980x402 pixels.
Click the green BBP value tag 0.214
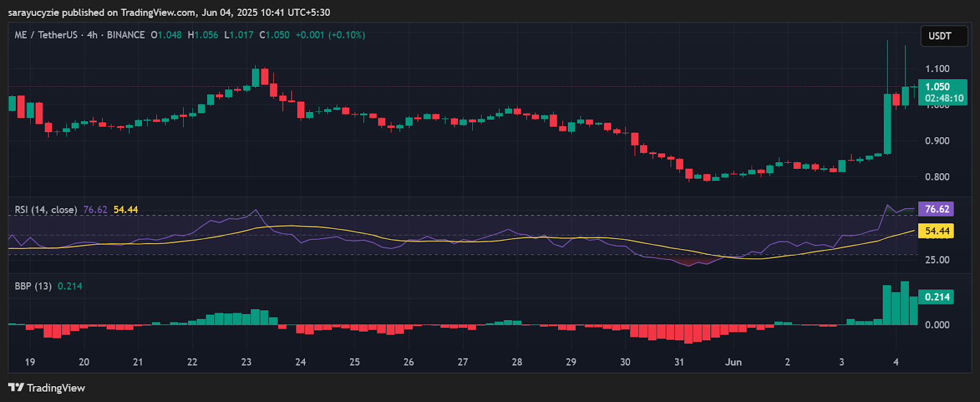[x=937, y=297]
